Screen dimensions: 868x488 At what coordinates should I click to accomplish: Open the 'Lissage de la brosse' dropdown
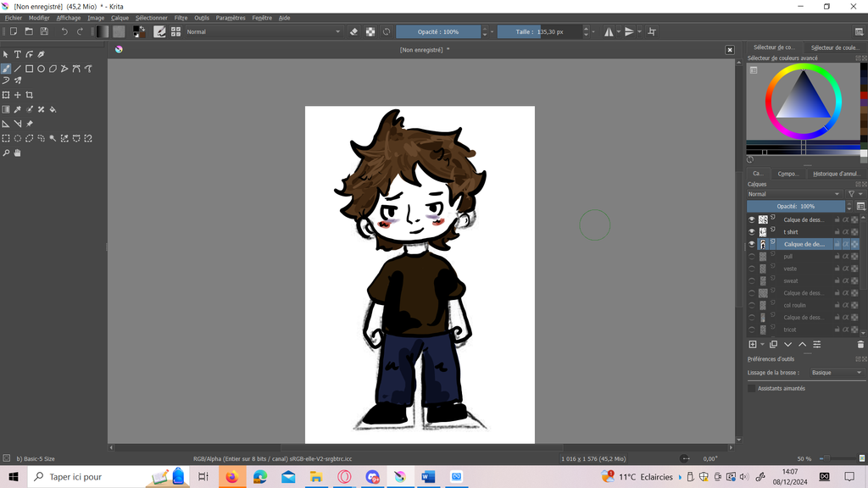(836, 373)
